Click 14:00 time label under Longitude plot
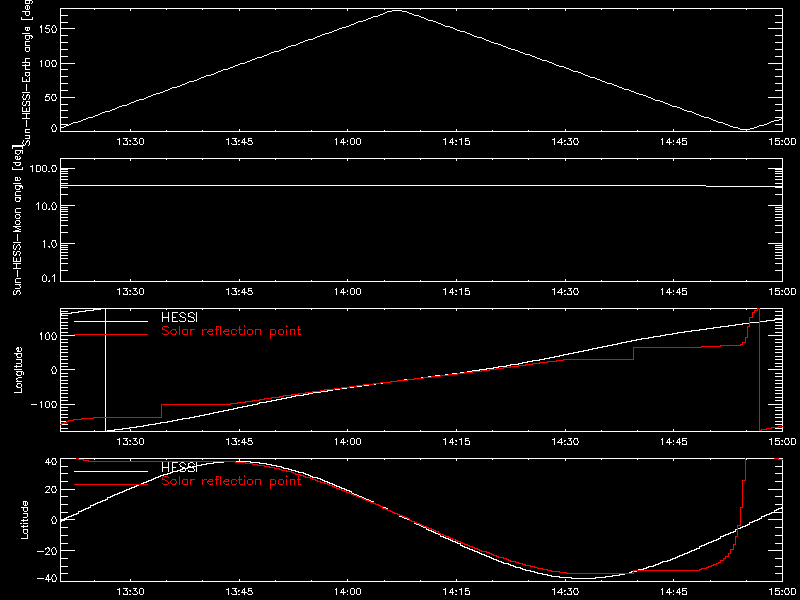Screen dimensions: 800x600 tap(348, 442)
